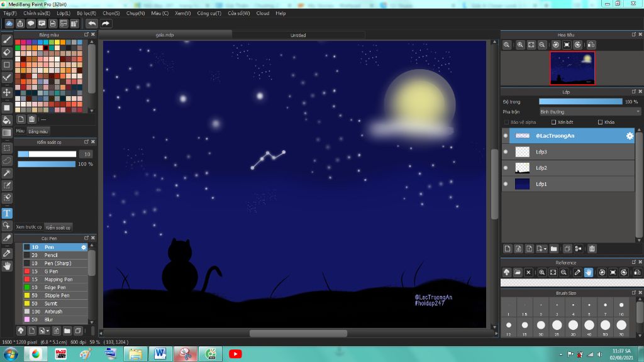Open the Chỉnh sửa(E) menu

coord(36,13)
